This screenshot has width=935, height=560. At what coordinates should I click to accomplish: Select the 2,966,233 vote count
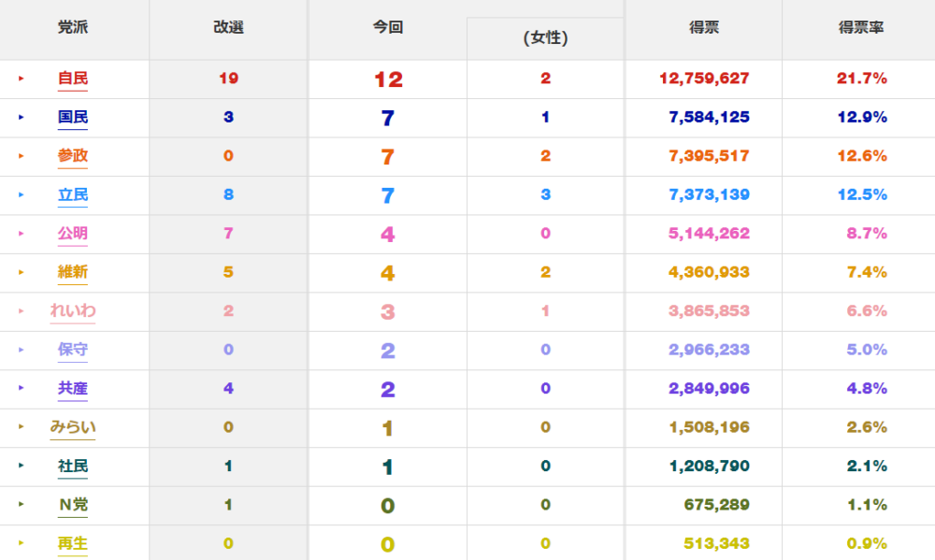coord(709,350)
